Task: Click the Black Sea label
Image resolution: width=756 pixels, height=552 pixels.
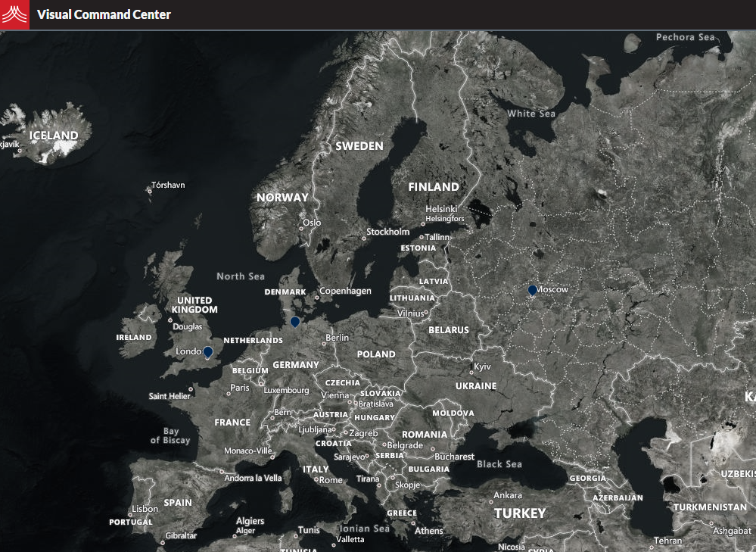Action: [499, 464]
